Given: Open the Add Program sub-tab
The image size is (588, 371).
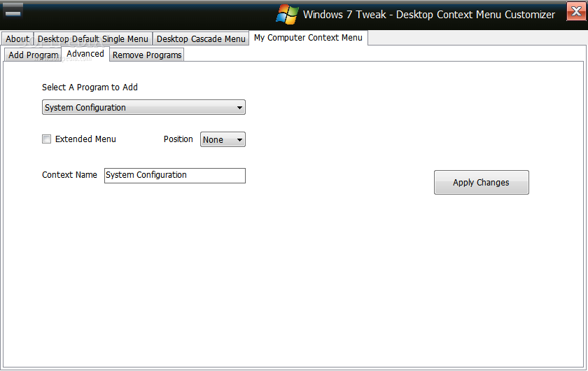Looking at the screenshot, I should coord(34,55).
